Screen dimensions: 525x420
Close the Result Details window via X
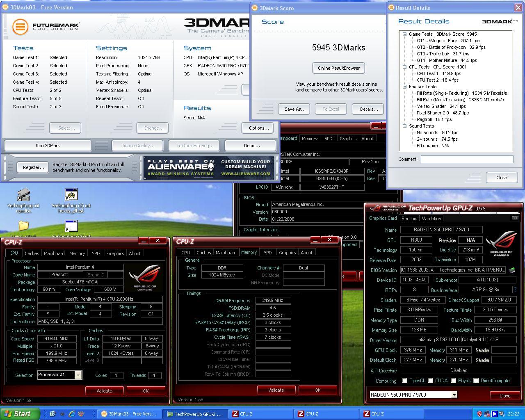tap(518, 7)
